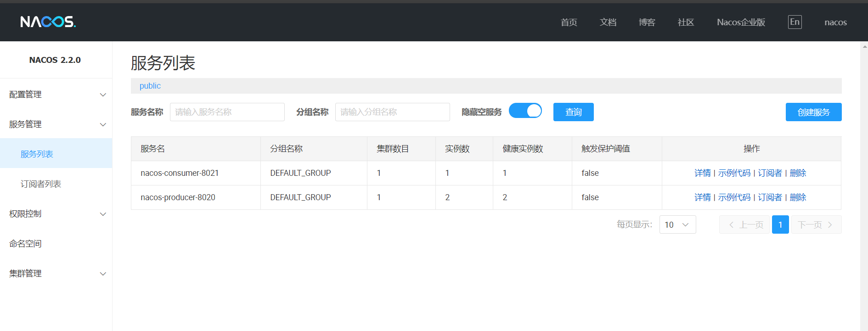Click the nacos-consumer-8021 service name cell
The image size is (868, 331).
196,173
